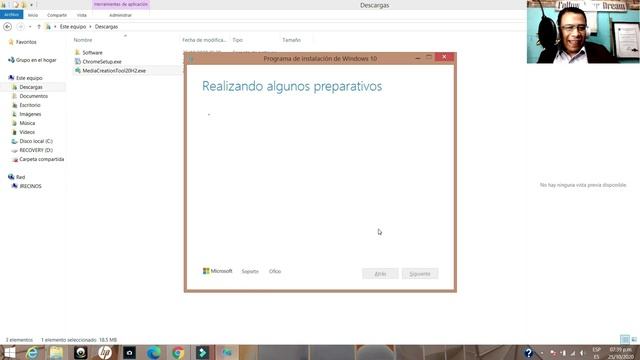
Task: Switch to the Compartir ribbon tab
Action: click(x=57, y=15)
